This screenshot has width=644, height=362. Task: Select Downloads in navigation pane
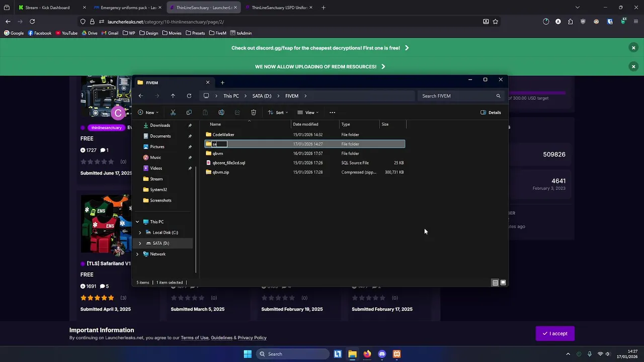(160, 125)
